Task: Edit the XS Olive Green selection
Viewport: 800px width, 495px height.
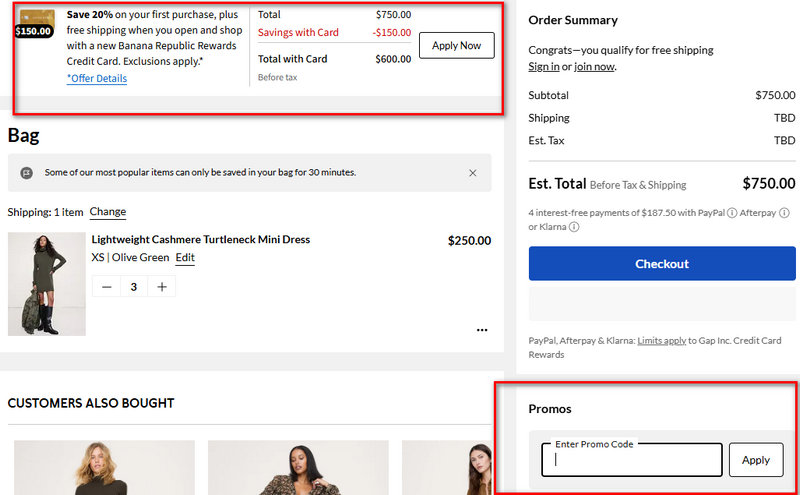Action: pos(185,258)
